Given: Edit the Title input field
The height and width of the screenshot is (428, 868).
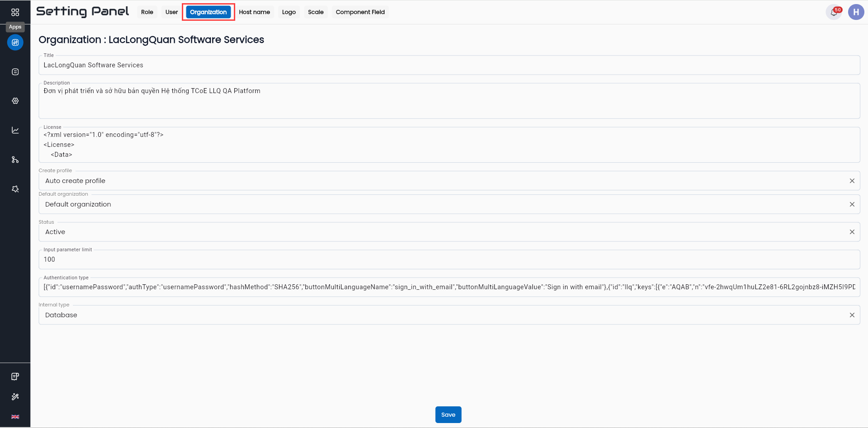Looking at the screenshot, I should pyautogui.click(x=449, y=65).
